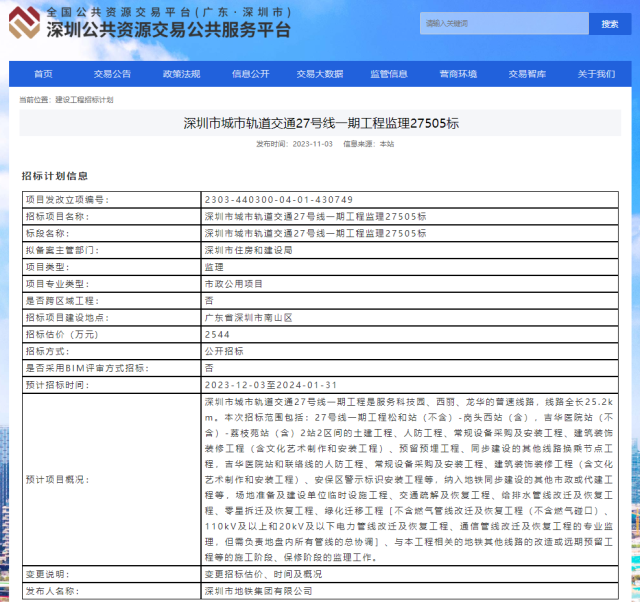640x602 pixels.
Task: Open the 交易智库 menu
Action: point(527,74)
